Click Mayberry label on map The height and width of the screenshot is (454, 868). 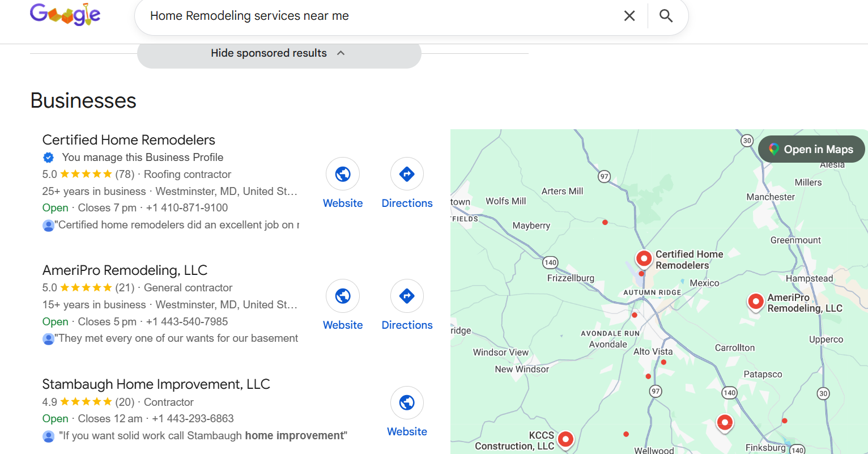tap(531, 226)
